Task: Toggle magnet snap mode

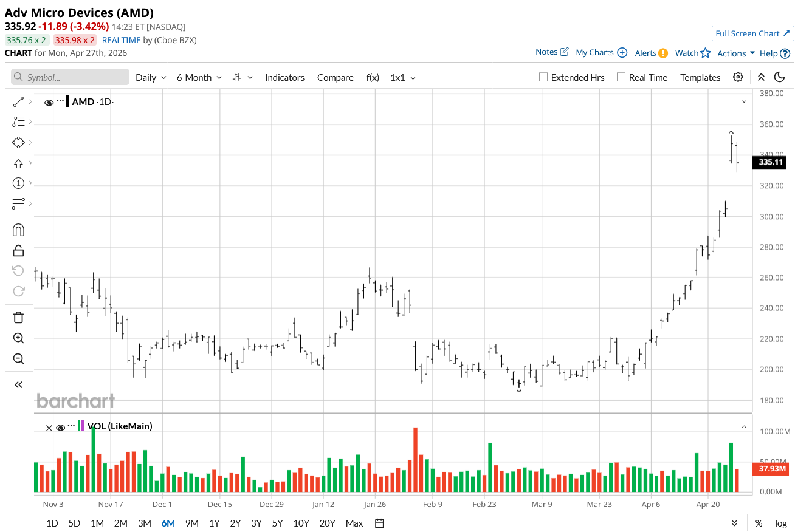Action: click(18, 230)
